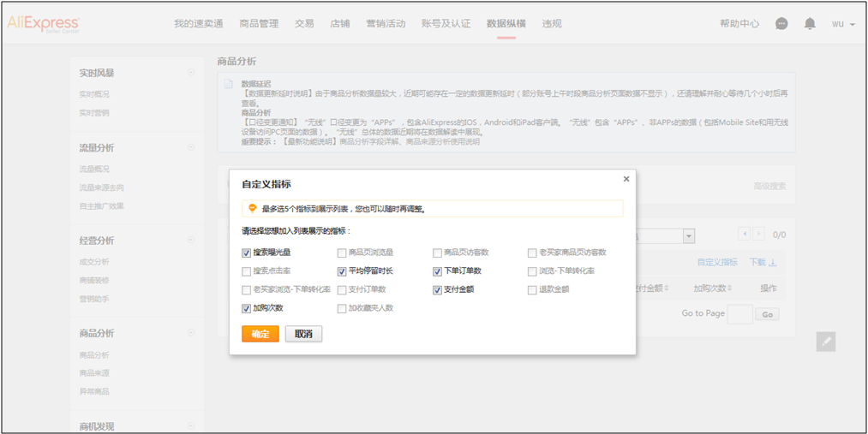Viewport: 868px width, 434px height.
Task: Click the pencil edit floating icon
Action: tap(826, 342)
